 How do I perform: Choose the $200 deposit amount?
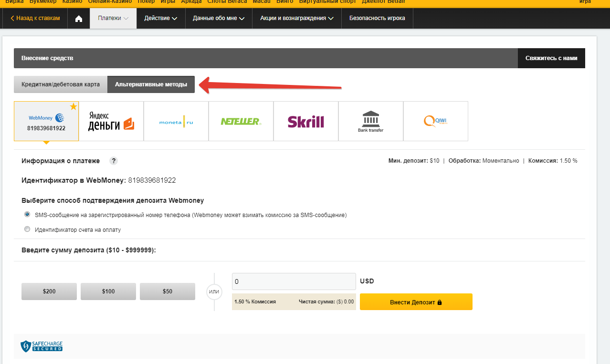pos(49,291)
